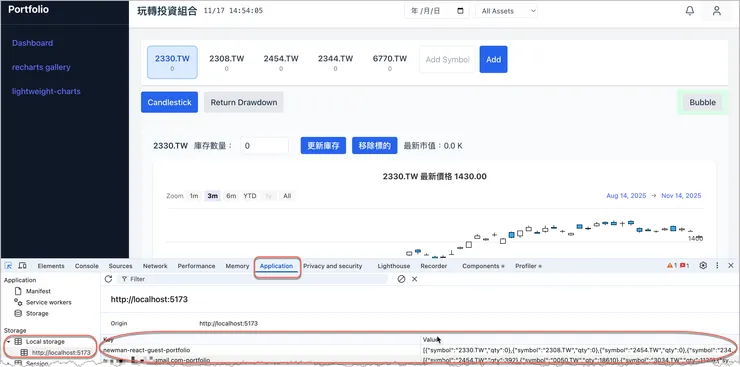
Task: Select the 2330.TW symbol tab
Action: pyautogui.click(x=172, y=62)
